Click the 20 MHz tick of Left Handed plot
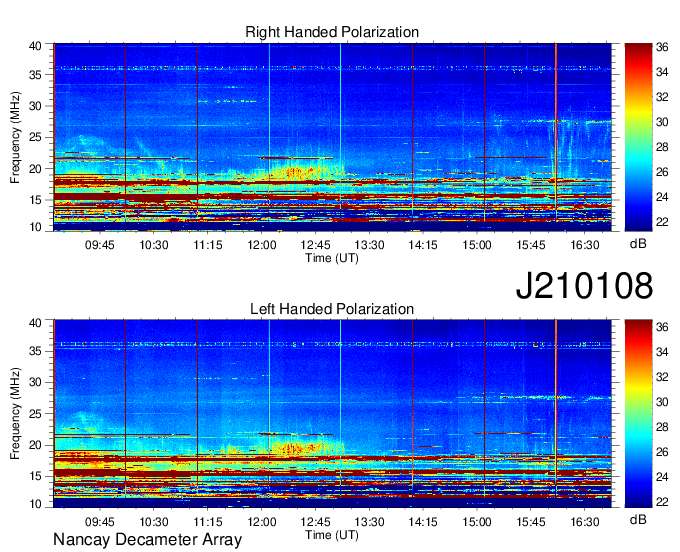The image size is (680, 552). tap(35, 445)
